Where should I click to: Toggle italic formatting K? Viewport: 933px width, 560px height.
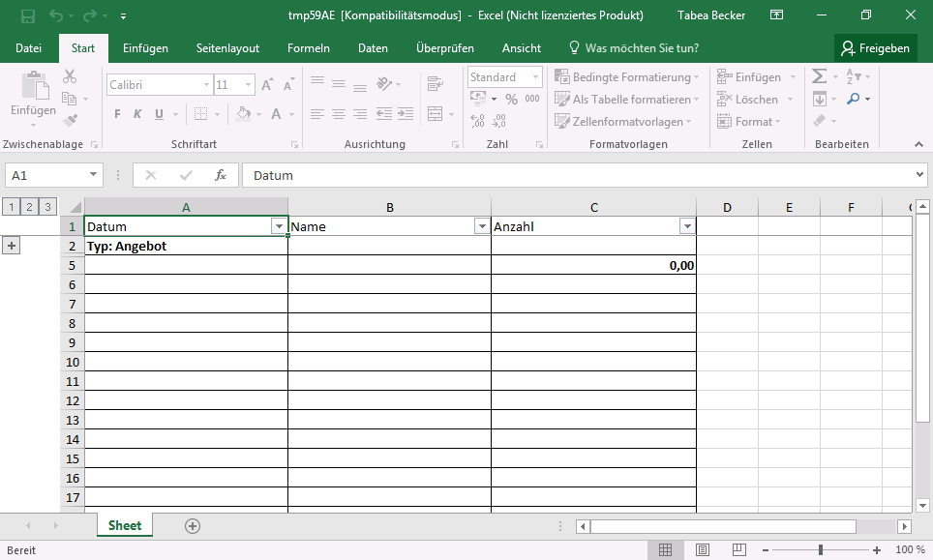pyautogui.click(x=137, y=114)
